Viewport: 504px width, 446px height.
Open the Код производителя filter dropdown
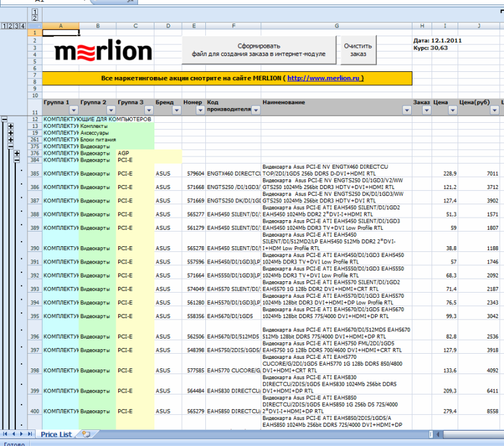[256, 110]
